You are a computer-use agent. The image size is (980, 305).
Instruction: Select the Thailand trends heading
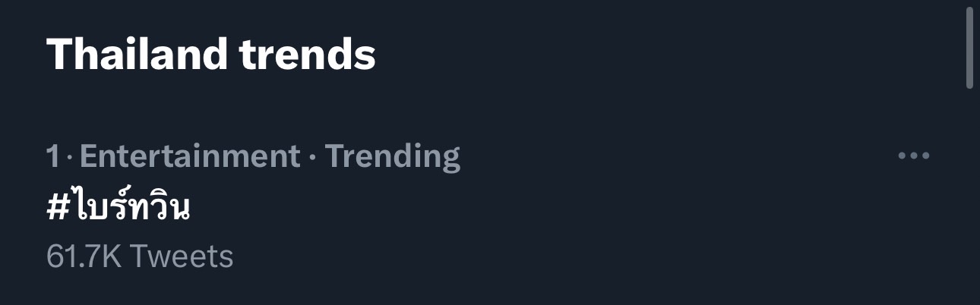(x=210, y=55)
